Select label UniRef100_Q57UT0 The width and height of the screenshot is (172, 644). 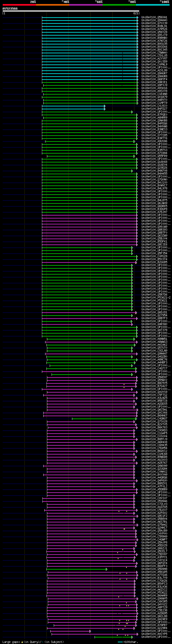[x=154, y=348]
